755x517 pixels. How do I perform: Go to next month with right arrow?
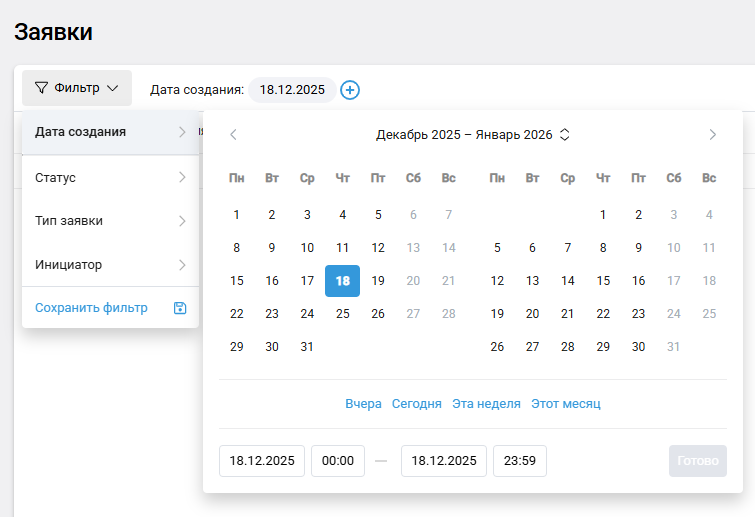pyautogui.click(x=712, y=135)
